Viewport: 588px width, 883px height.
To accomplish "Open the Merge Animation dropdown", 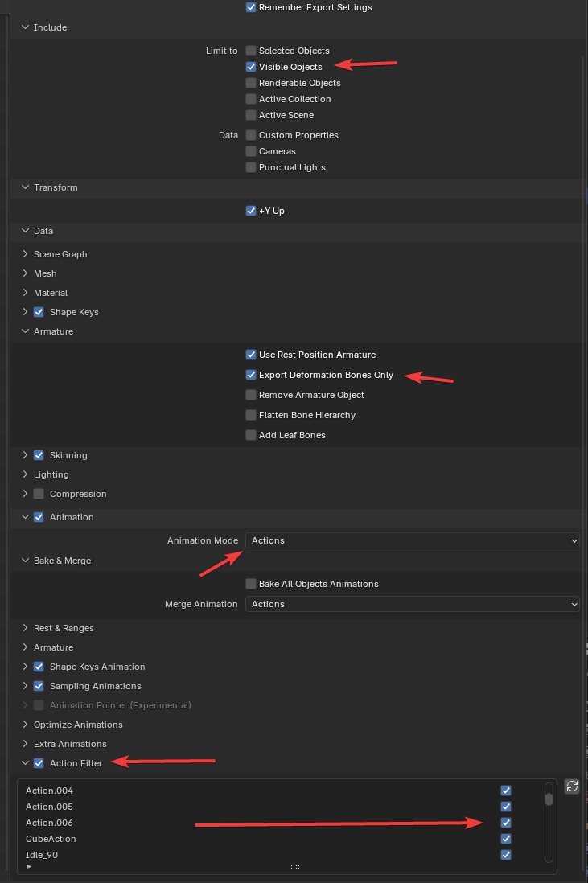I will tap(412, 604).
